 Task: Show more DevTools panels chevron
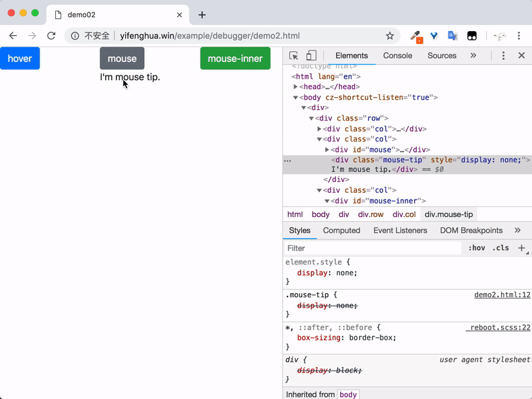473,56
